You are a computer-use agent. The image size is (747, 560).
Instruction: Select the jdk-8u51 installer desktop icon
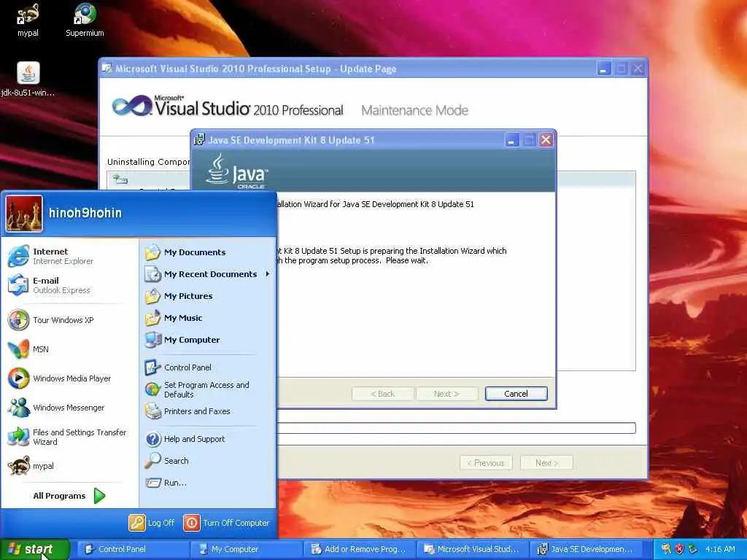point(28,79)
